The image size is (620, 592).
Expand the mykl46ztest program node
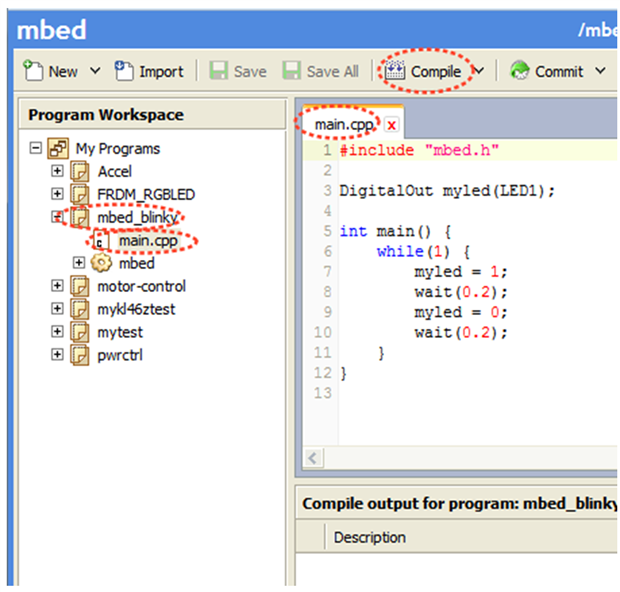57,308
